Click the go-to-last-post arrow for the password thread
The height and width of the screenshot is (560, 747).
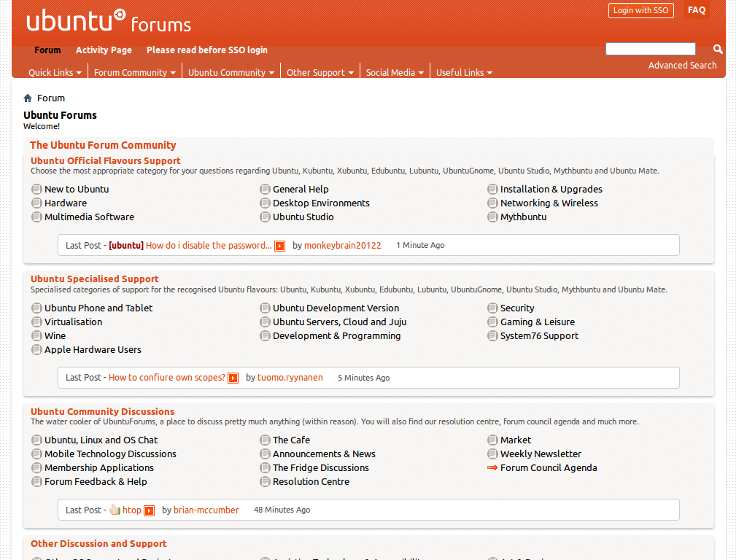click(x=279, y=246)
